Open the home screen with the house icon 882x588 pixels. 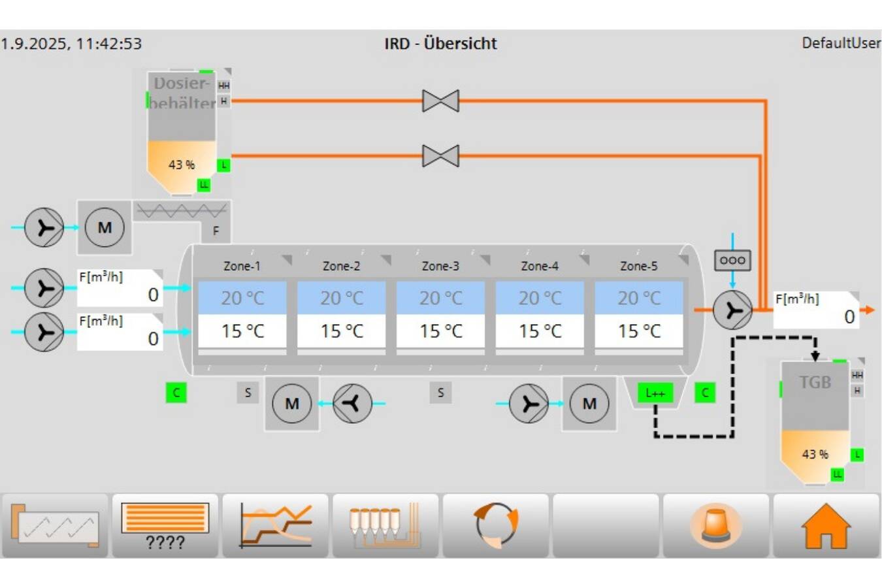[826, 526]
